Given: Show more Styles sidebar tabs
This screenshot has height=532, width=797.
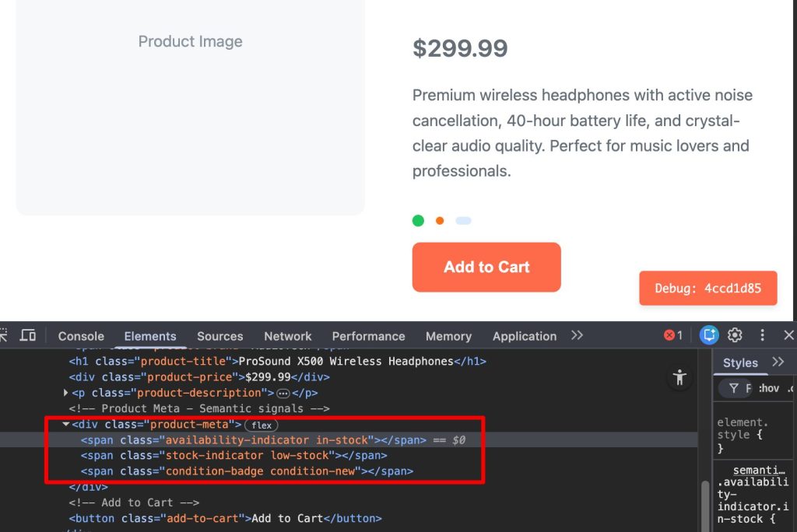Looking at the screenshot, I should click(778, 362).
